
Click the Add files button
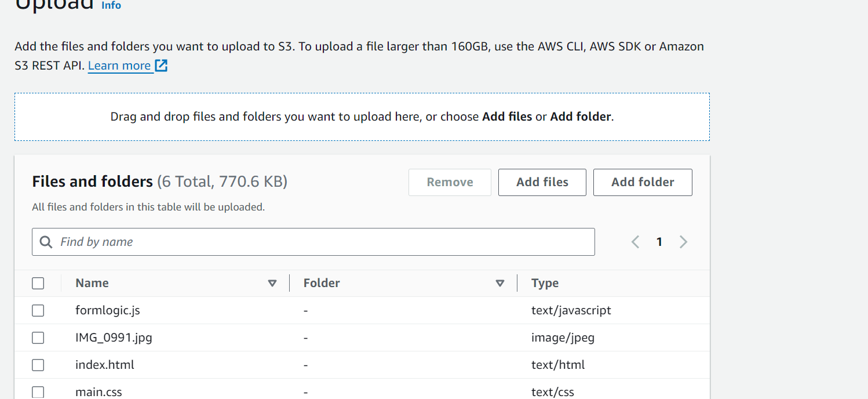(542, 182)
